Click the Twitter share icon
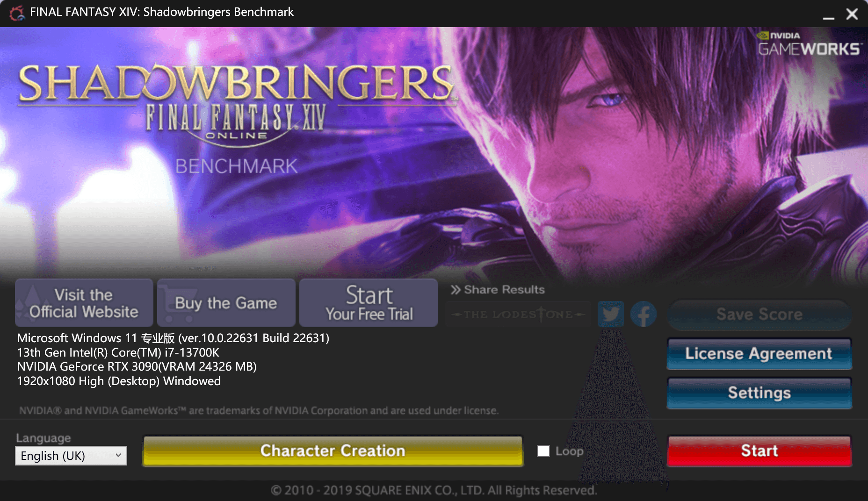The height and width of the screenshot is (501, 868). (x=610, y=314)
